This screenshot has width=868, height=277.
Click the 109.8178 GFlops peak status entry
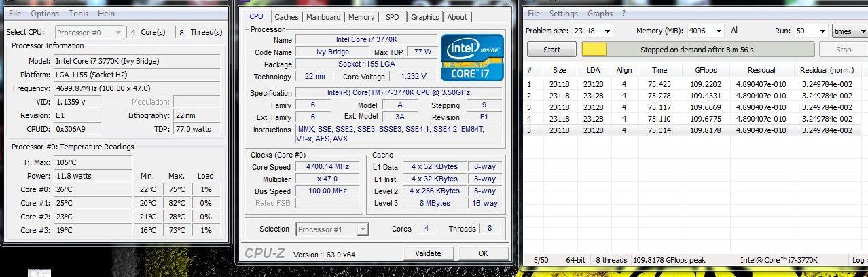(x=670, y=260)
